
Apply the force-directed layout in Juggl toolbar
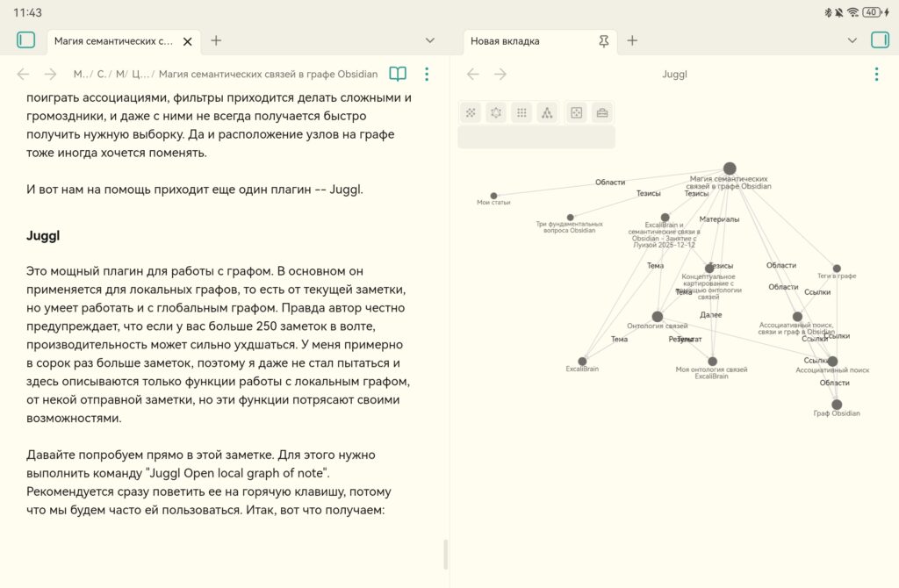click(x=471, y=112)
